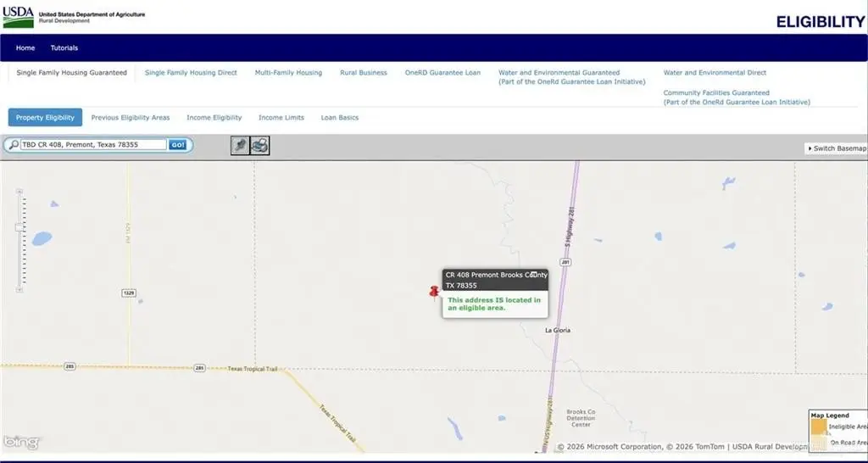Open the Rural Business link

click(364, 73)
